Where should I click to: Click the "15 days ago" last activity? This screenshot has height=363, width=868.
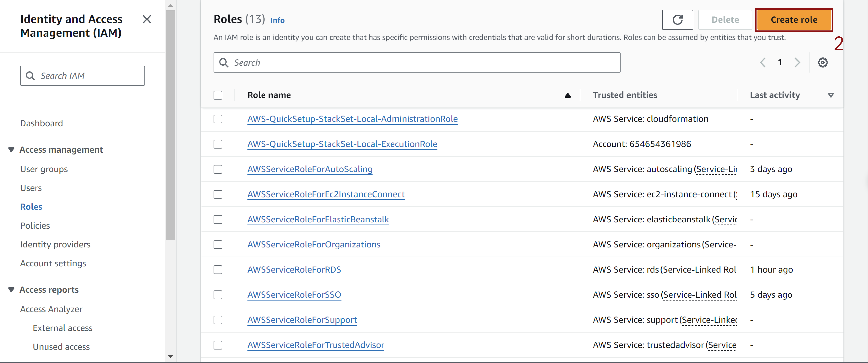[774, 195]
